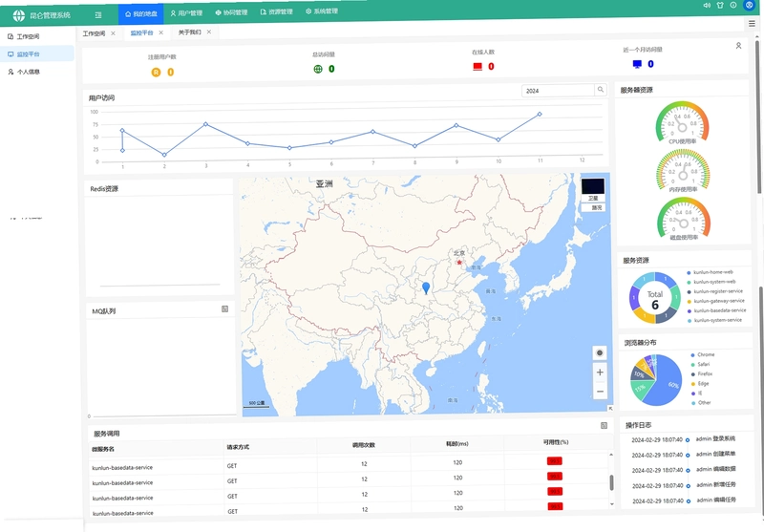The height and width of the screenshot is (532, 764).
Task: Click the sound notification icon in header
Action: (x=707, y=6)
